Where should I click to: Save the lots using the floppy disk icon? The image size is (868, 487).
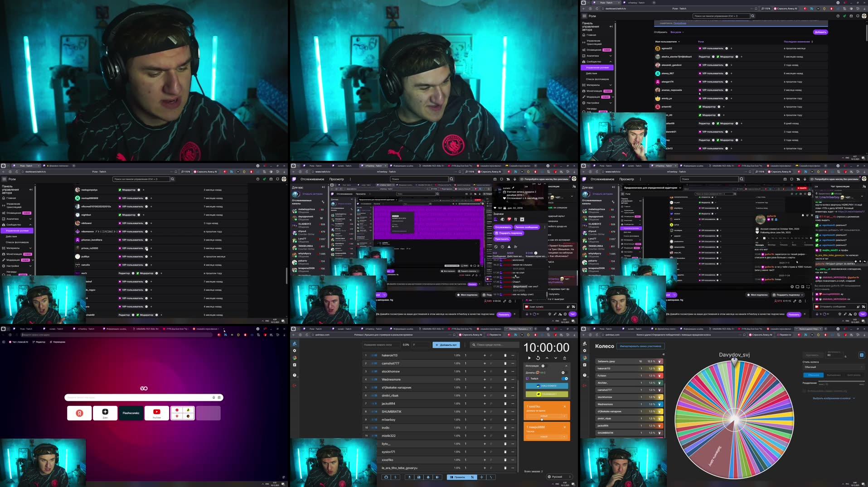[419, 477]
